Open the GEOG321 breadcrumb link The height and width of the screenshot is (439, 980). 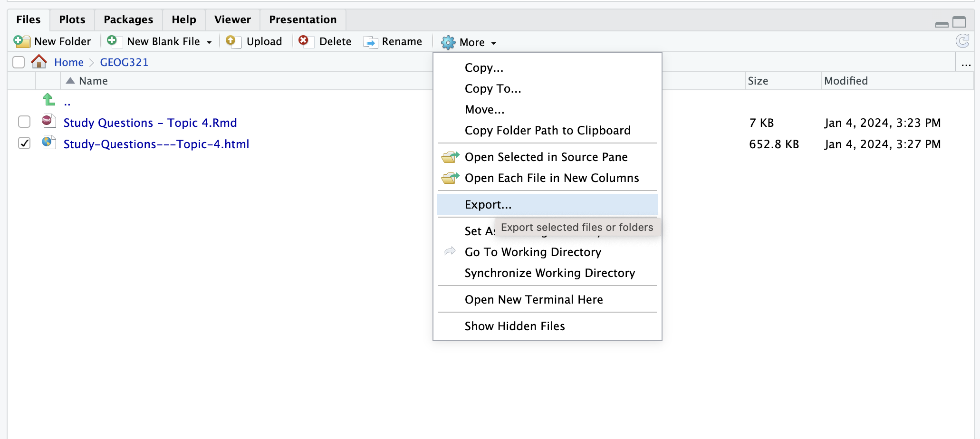coord(124,62)
